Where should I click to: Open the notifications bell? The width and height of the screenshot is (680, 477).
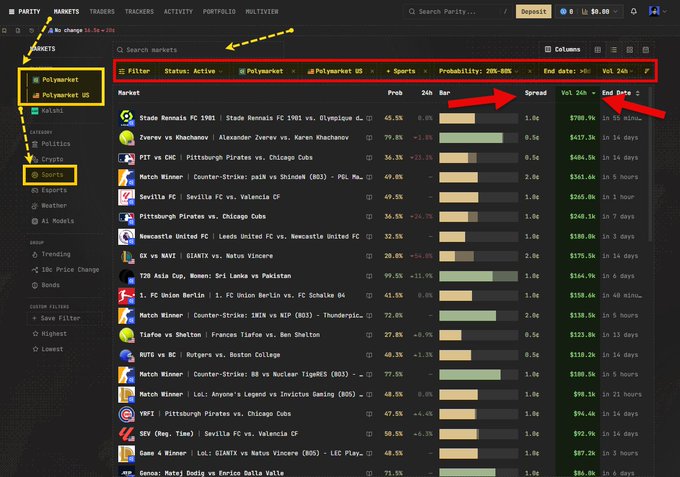tap(634, 12)
